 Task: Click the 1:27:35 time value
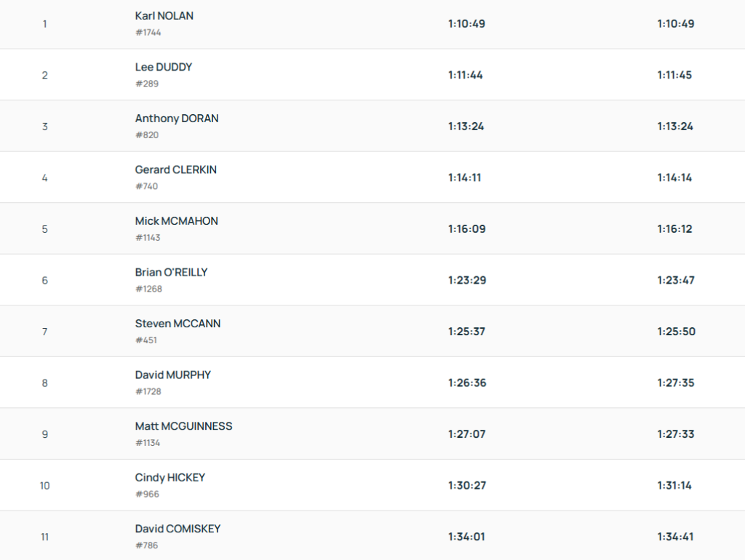pyautogui.click(x=676, y=383)
